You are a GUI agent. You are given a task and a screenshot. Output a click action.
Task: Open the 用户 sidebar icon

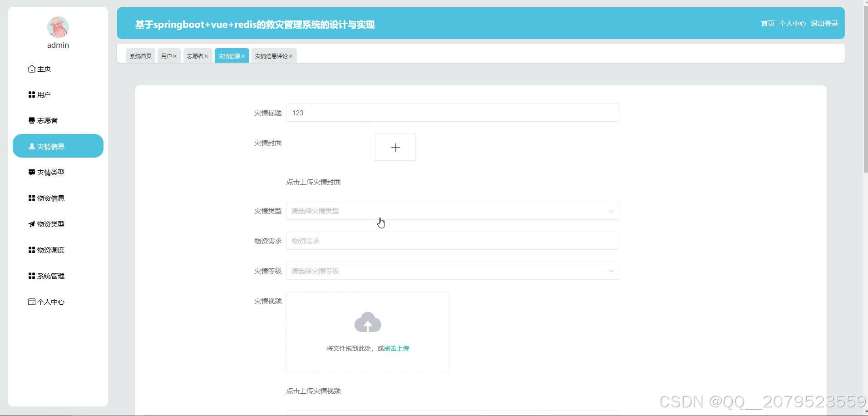31,94
